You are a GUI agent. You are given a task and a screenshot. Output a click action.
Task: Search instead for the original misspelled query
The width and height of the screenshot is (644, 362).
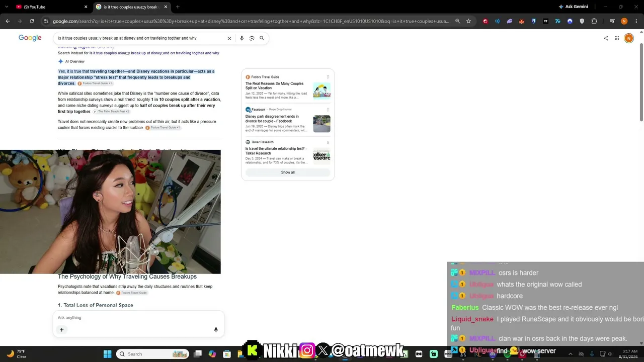click(x=154, y=53)
